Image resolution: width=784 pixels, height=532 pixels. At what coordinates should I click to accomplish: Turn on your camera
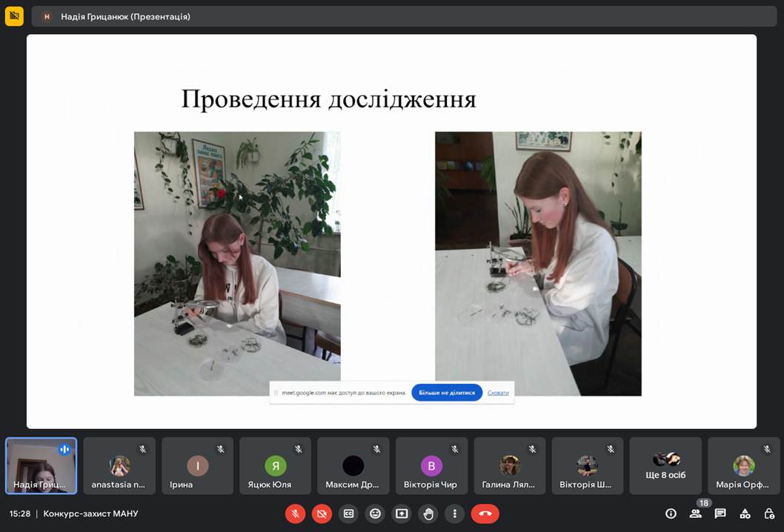322,513
